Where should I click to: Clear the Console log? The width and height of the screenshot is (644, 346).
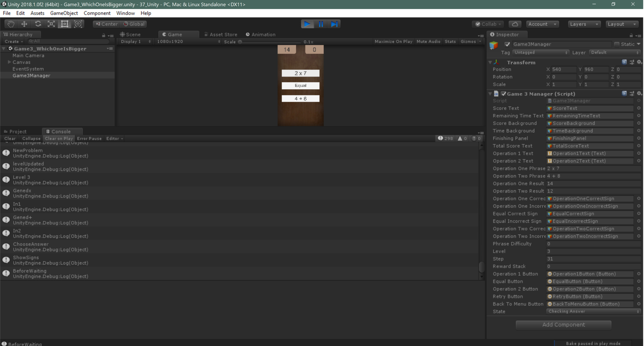10,139
